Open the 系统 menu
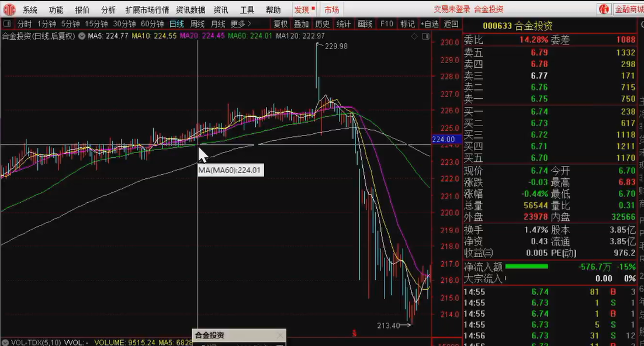Image resolution: width=644 pixels, height=346 pixels. click(x=30, y=10)
